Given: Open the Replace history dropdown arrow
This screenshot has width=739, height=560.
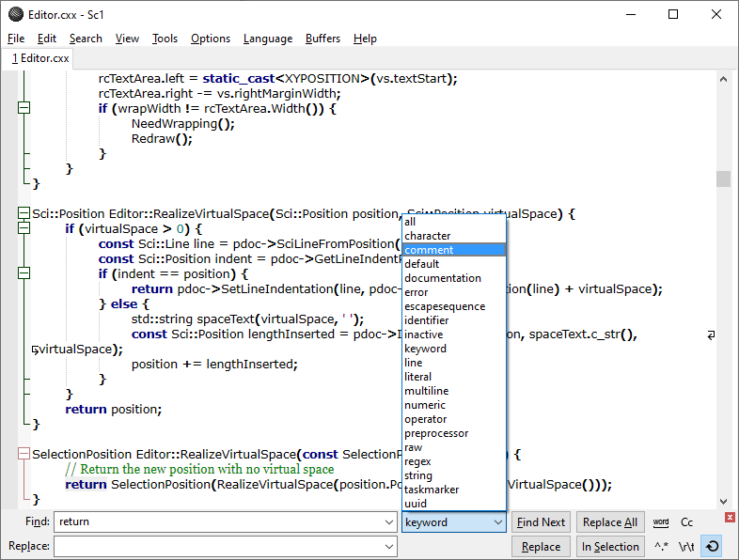Looking at the screenshot, I should click(x=389, y=546).
